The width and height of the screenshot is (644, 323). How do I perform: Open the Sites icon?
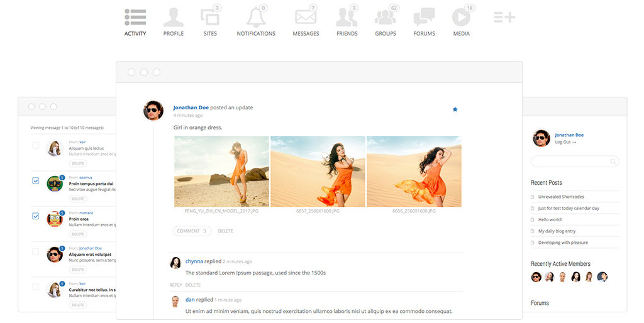coord(209,18)
